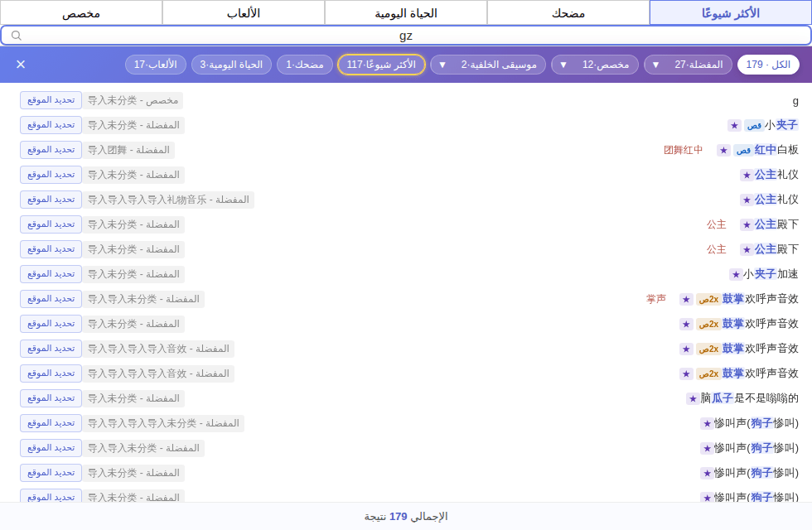812x530 pixels.
Task: Click the star icon beside 小夹子 قص
Action: pyautogui.click(x=734, y=125)
